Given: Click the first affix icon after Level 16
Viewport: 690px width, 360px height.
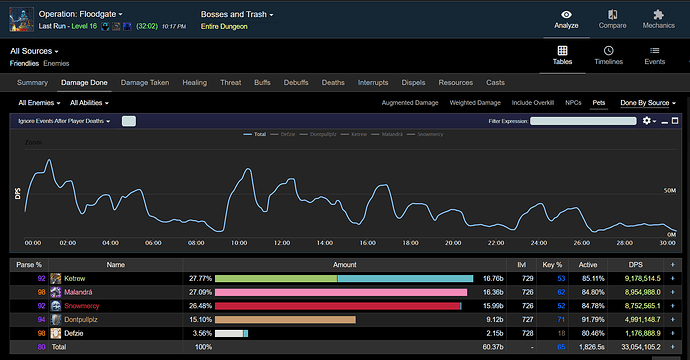Looking at the screenshot, I should (x=105, y=26).
